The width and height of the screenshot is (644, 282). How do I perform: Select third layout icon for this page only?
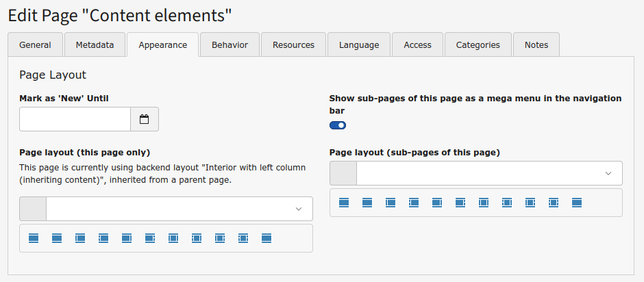pos(80,238)
